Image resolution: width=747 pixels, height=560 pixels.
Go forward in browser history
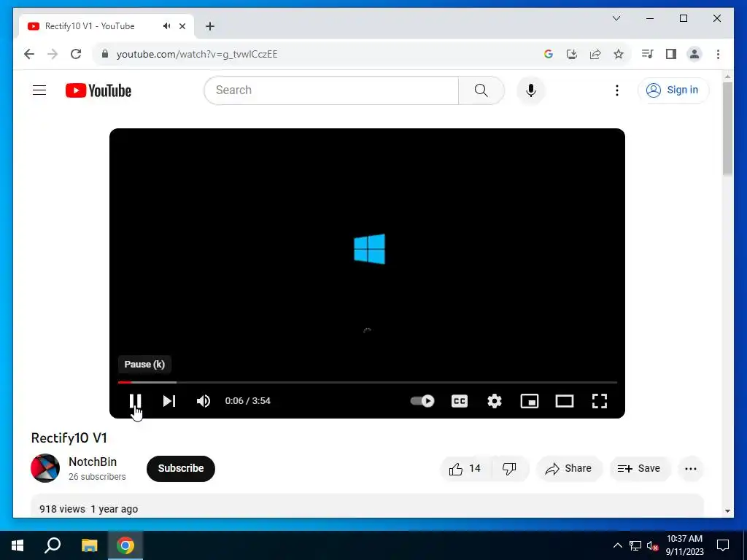point(53,54)
